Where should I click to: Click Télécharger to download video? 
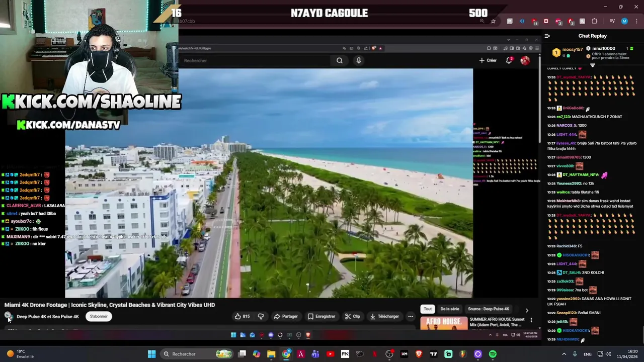pyautogui.click(x=384, y=316)
